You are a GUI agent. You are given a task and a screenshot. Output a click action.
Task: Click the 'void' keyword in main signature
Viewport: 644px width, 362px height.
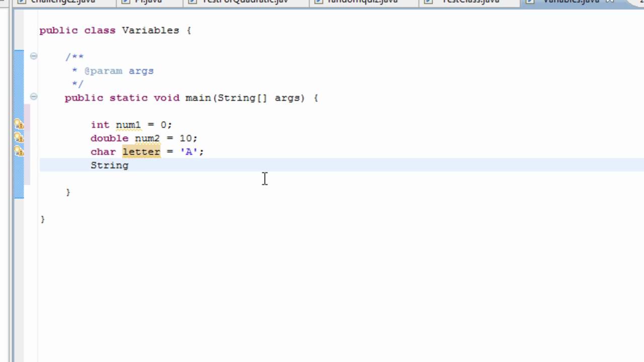click(x=167, y=98)
